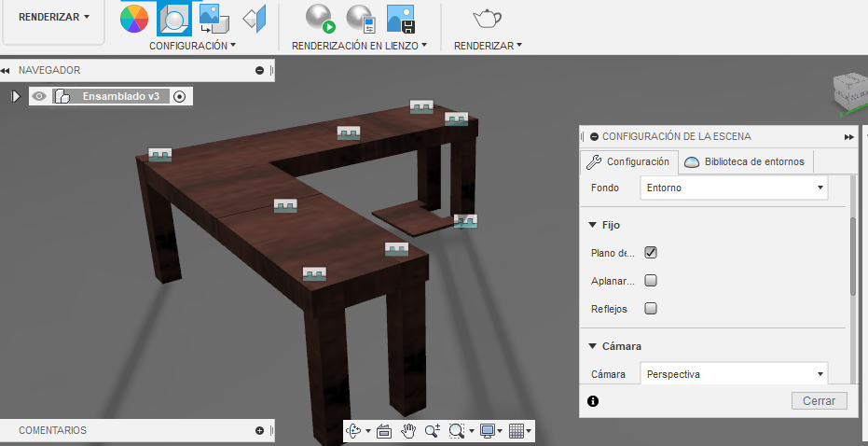Open Display Settings monitor icon
Viewport: 868px width, 446px height.
[487, 430]
